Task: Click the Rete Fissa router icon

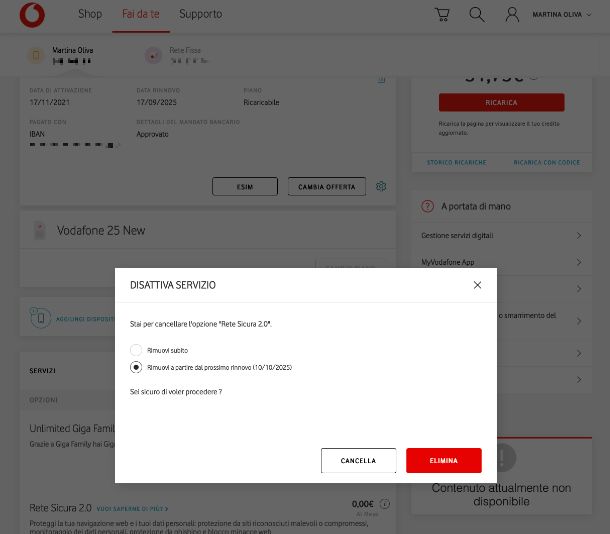Action: 153,56
